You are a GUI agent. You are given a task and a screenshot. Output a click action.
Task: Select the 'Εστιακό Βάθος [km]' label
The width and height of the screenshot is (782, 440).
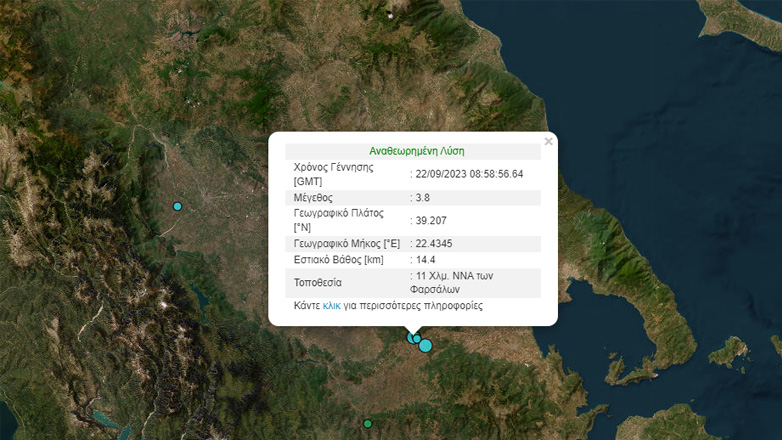click(x=339, y=259)
